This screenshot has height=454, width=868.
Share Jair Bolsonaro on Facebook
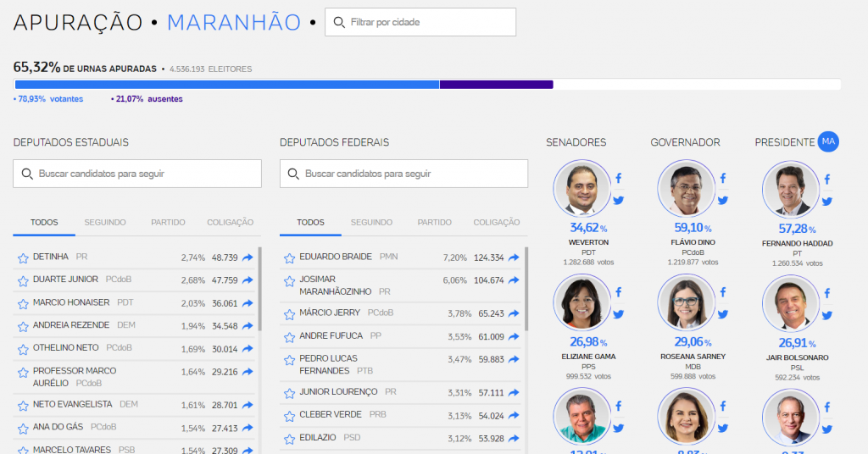pos(827,293)
